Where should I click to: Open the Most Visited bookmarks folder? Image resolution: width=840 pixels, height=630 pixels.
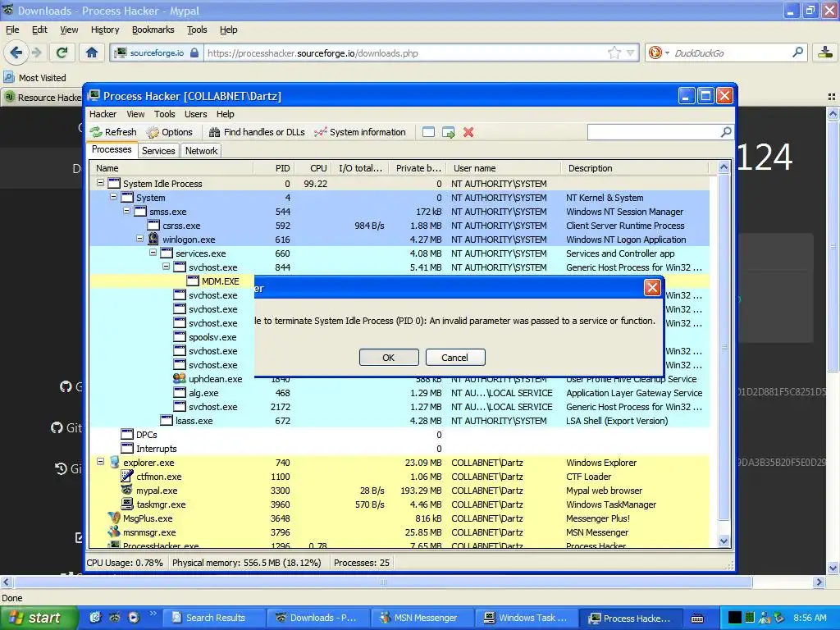[x=35, y=78]
